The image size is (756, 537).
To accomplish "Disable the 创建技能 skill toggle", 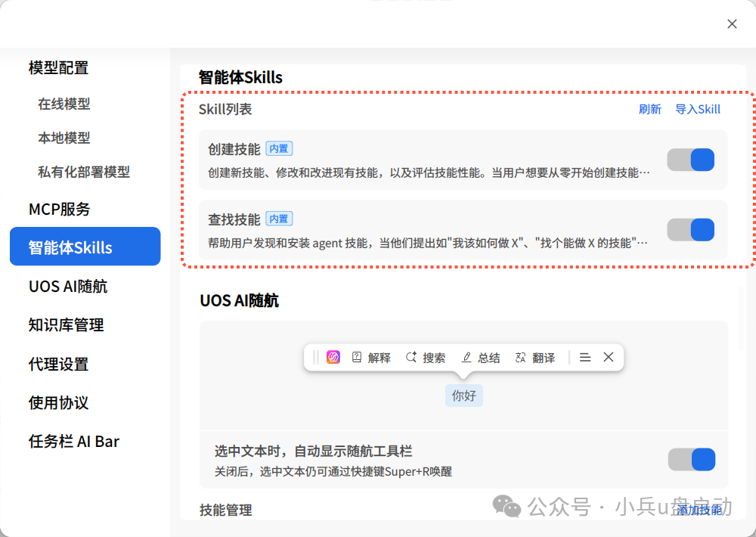I will click(x=690, y=160).
